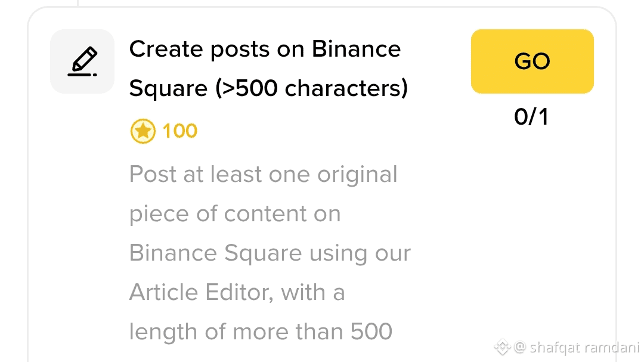Select the '@ shafqat ramdani' watermark text
Viewport: 644px width, 362px height.
pyautogui.click(x=577, y=348)
